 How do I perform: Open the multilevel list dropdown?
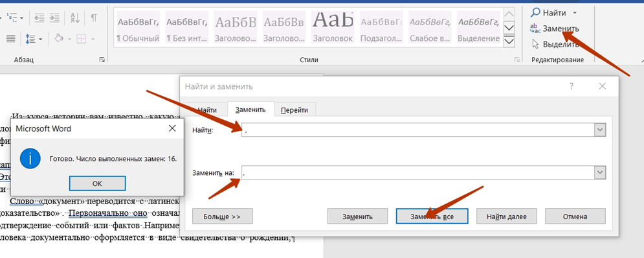point(21,18)
